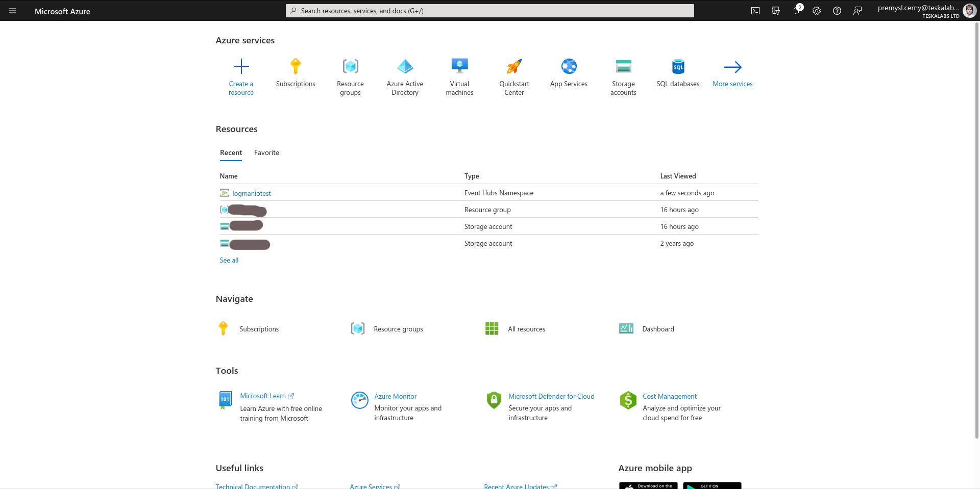Screen dimensions: 980x489
Task: Switch to the Recent resources tab
Action: [x=231, y=153]
